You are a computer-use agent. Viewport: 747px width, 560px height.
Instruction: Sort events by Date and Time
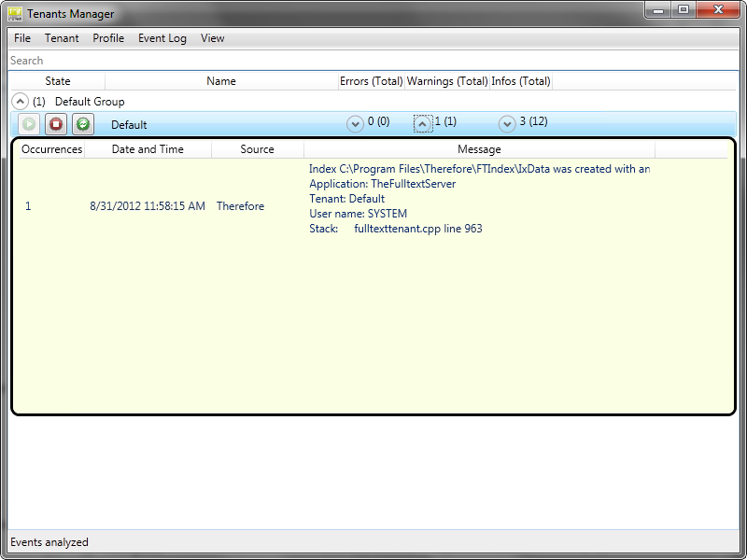(148, 149)
